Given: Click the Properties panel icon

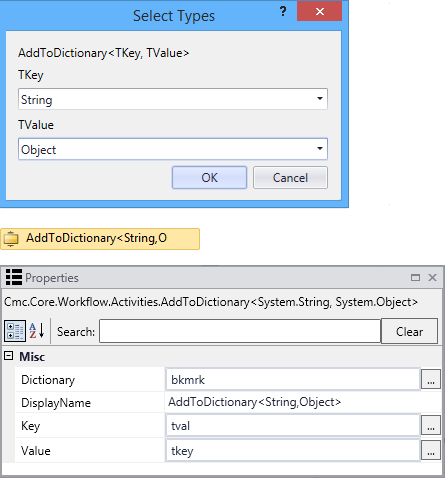Looking at the screenshot, I should coord(14,277).
